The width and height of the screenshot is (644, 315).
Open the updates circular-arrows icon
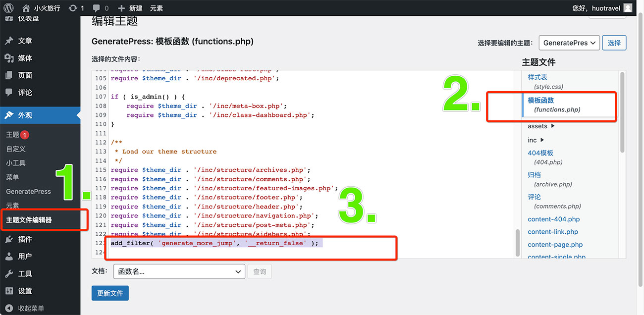pos(73,8)
